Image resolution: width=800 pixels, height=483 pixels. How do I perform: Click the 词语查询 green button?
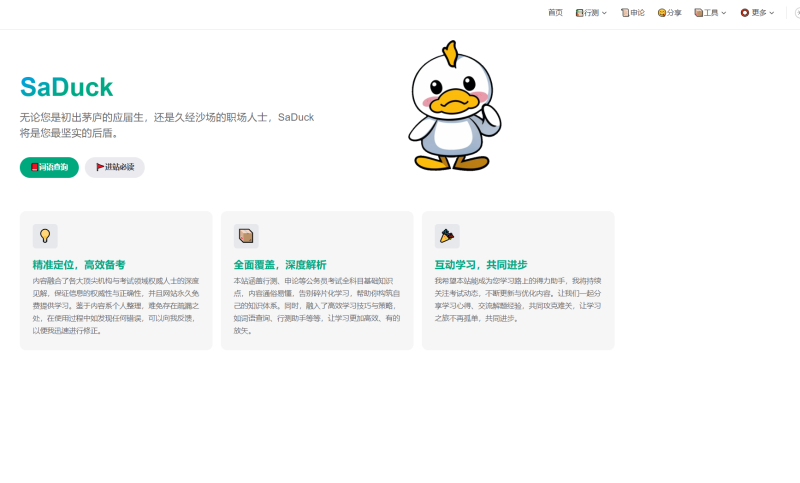coord(49,167)
